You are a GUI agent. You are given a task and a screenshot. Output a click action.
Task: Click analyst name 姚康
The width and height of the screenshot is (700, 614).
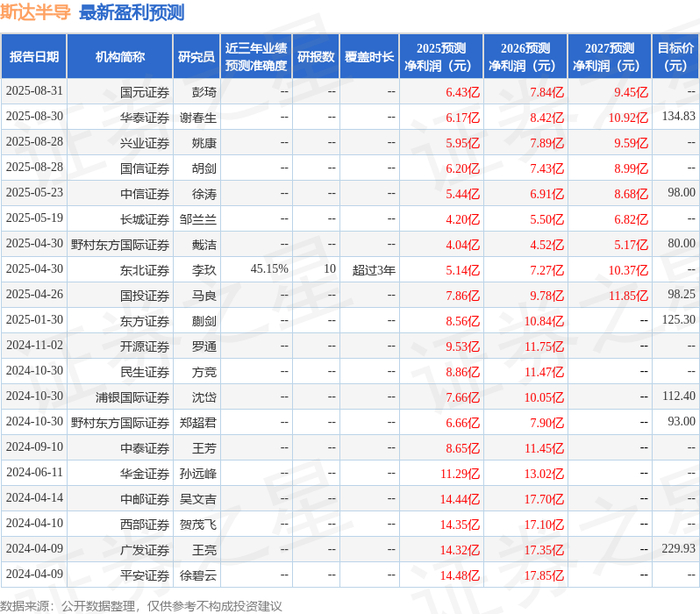click(204, 143)
